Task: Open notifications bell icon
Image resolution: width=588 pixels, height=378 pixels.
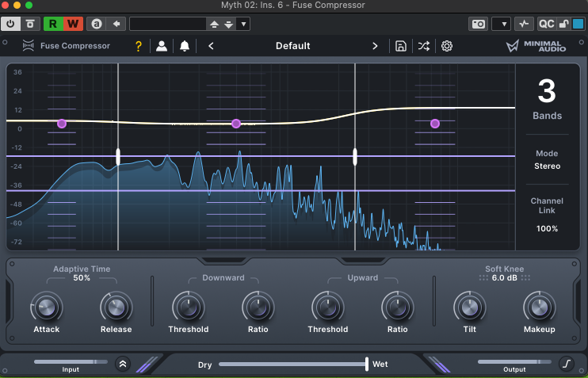Action: [x=185, y=46]
